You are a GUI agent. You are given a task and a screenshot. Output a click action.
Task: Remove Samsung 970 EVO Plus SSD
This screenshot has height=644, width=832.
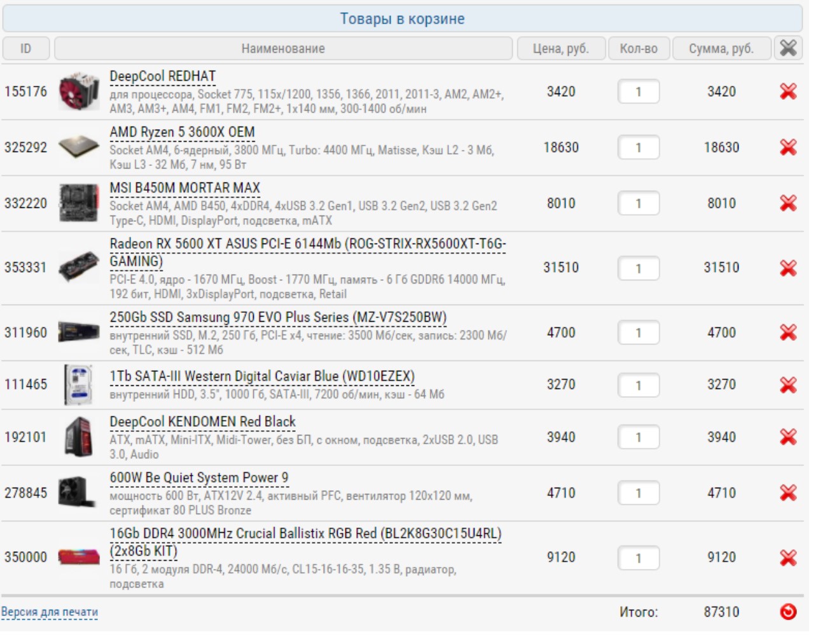(787, 332)
